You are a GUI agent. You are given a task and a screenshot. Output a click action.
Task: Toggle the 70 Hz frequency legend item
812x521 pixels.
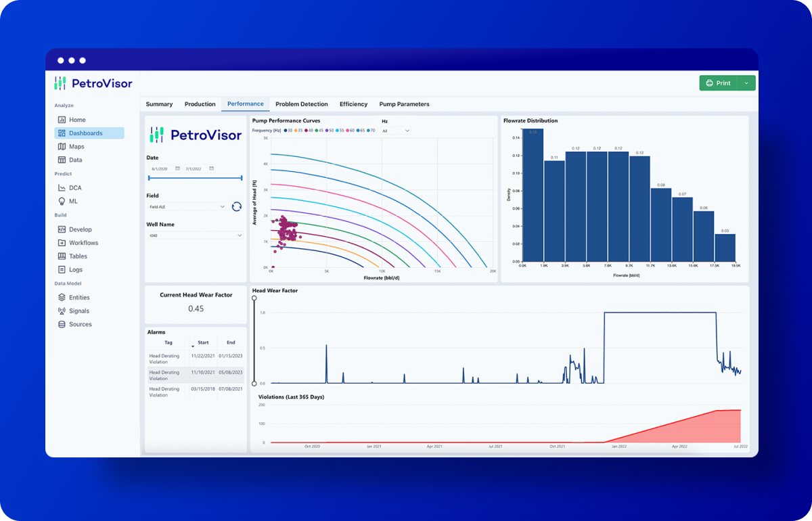click(x=371, y=130)
